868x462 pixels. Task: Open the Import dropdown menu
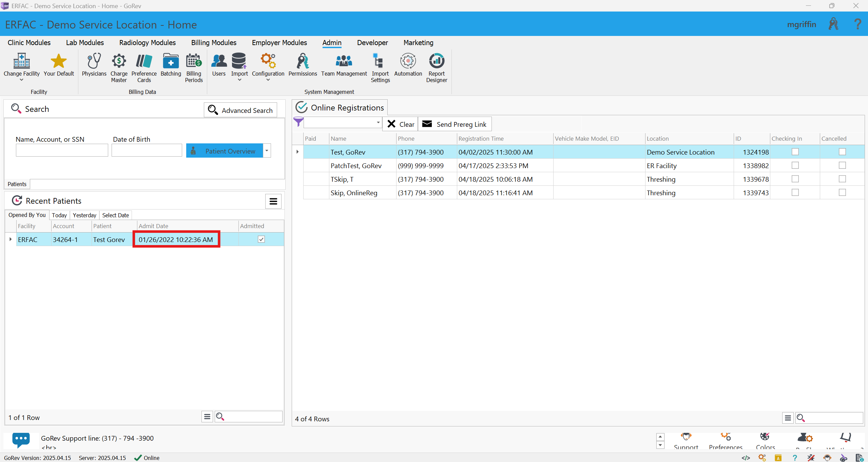pyautogui.click(x=239, y=67)
